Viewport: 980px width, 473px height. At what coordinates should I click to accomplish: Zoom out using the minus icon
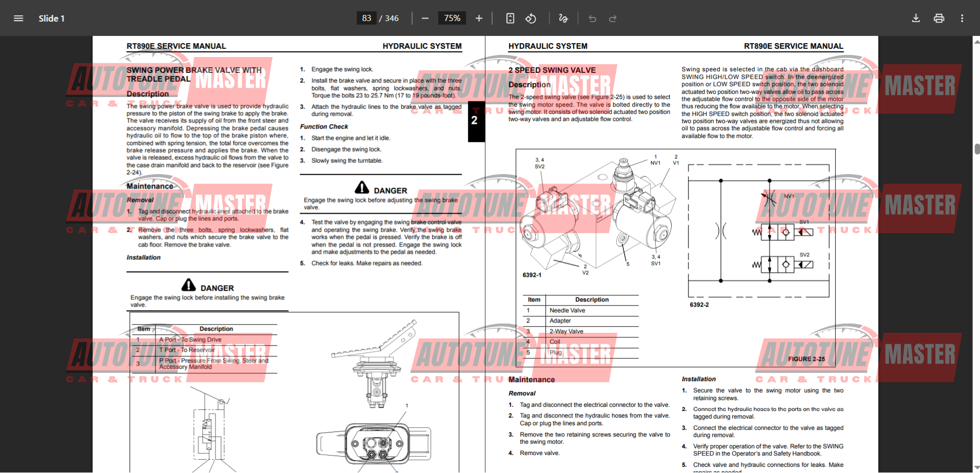(425, 18)
